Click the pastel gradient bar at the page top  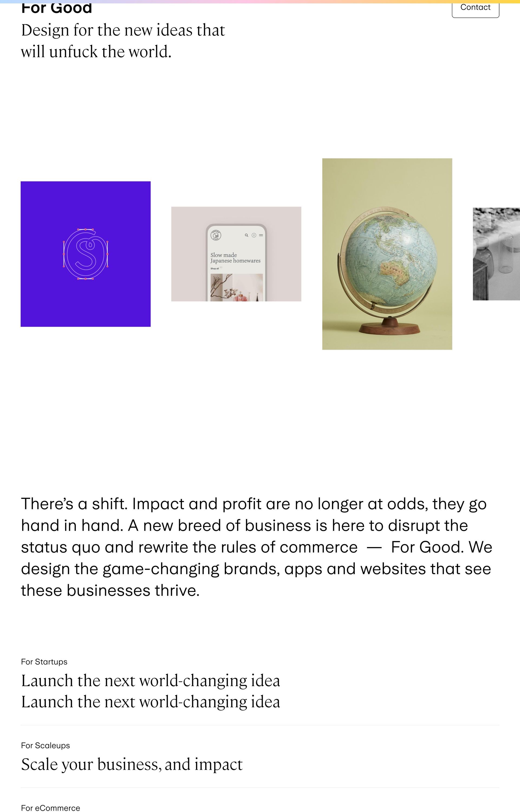pos(260,1)
